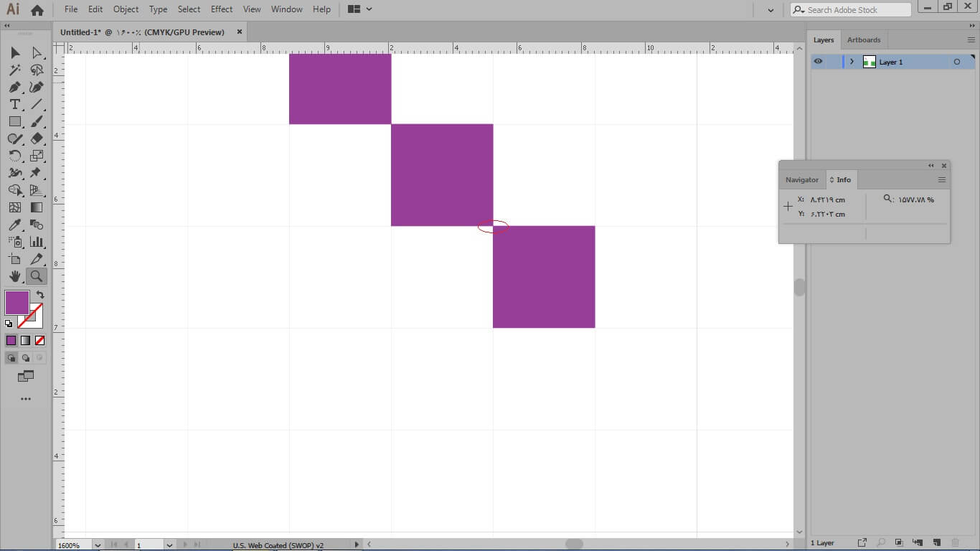Select the Type tool
Viewport: 980px width, 551px height.
point(14,104)
